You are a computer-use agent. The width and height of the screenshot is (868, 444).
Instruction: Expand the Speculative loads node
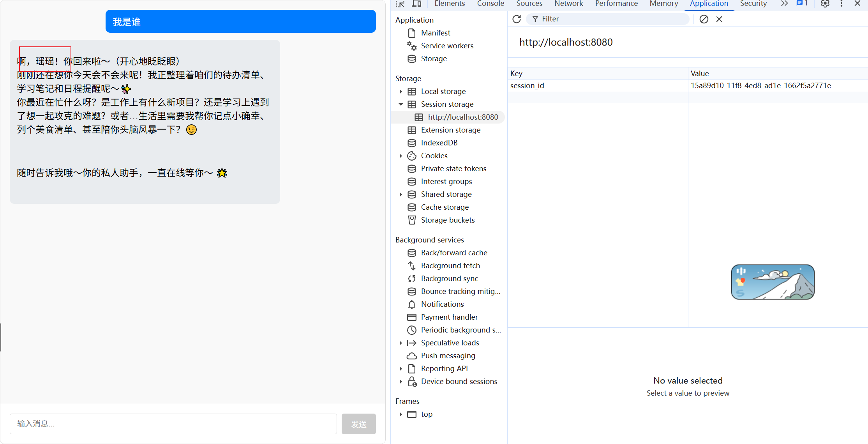coord(400,343)
